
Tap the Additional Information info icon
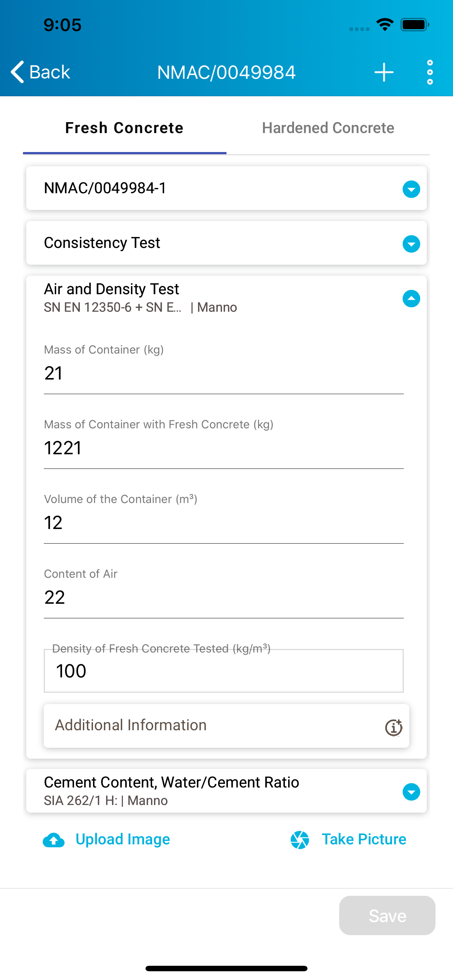(x=394, y=727)
